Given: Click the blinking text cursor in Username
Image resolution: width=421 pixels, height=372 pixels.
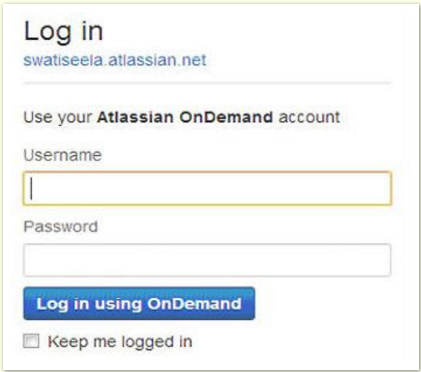Looking at the screenshot, I should pyautogui.click(x=31, y=188).
